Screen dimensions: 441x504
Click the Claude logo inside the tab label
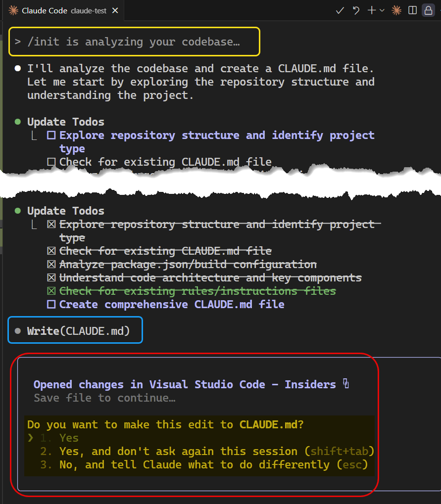point(13,10)
